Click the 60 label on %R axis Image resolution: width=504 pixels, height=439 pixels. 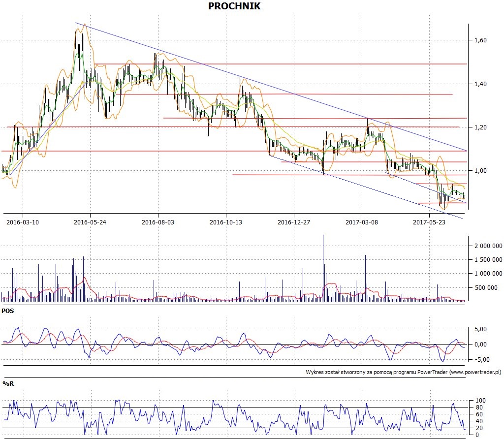click(x=479, y=414)
